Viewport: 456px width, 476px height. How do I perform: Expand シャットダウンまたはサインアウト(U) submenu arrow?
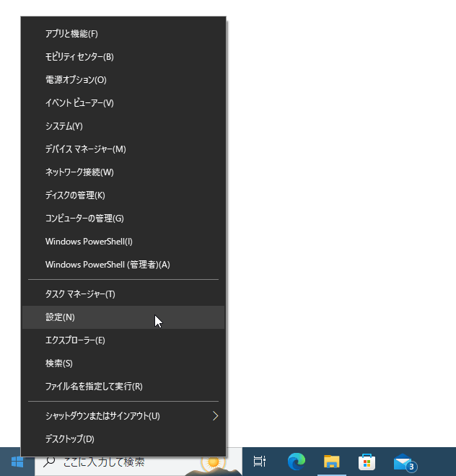pos(216,415)
